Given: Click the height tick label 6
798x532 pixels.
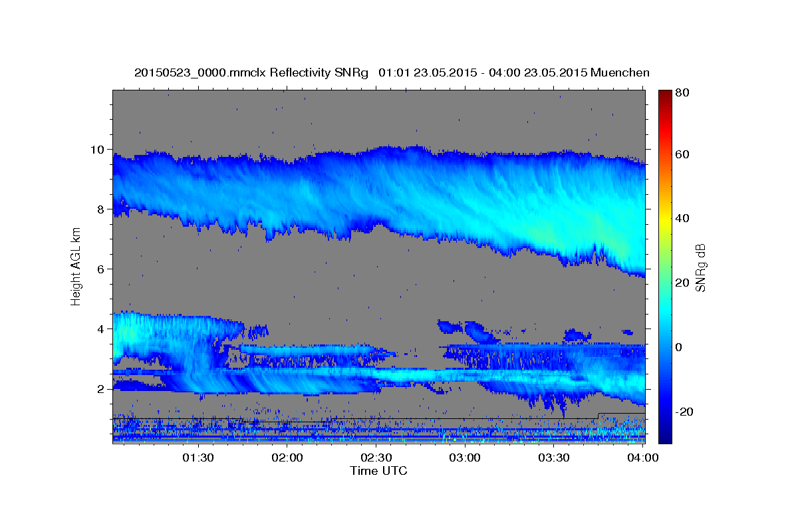Looking at the screenshot, I should coord(102,269).
